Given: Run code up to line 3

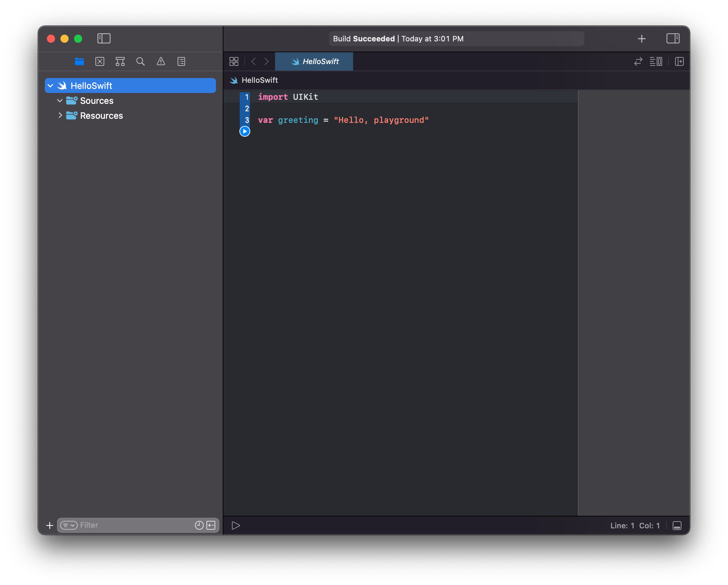Looking at the screenshot, I should tap(245, 131).
